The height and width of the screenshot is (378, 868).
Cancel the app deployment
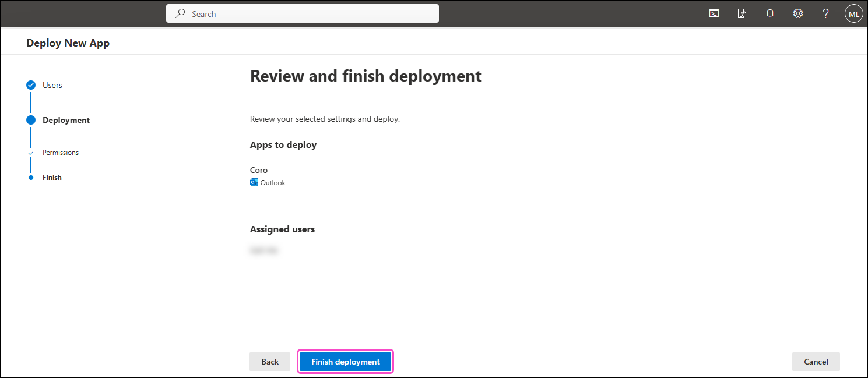(x=816, y=362)
